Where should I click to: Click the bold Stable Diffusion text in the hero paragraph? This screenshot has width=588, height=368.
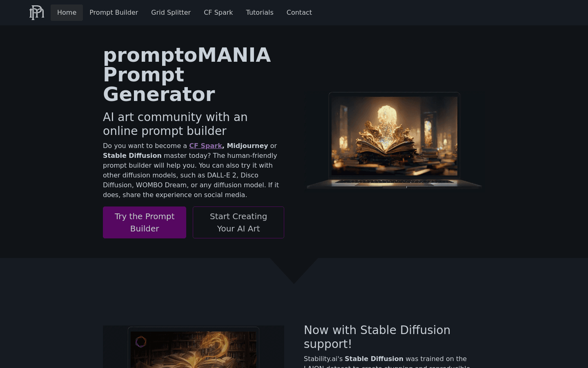point(132,155)
